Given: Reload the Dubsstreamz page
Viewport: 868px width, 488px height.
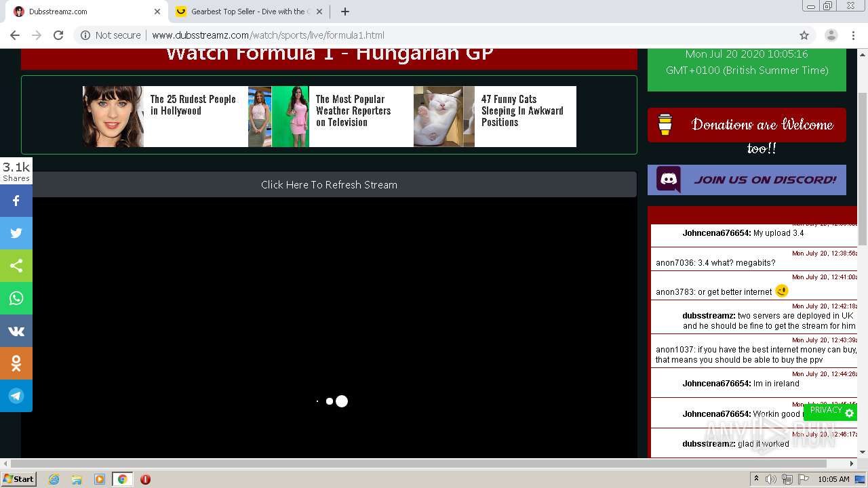Looking at the screenshot, I should (x=58, y=35).
